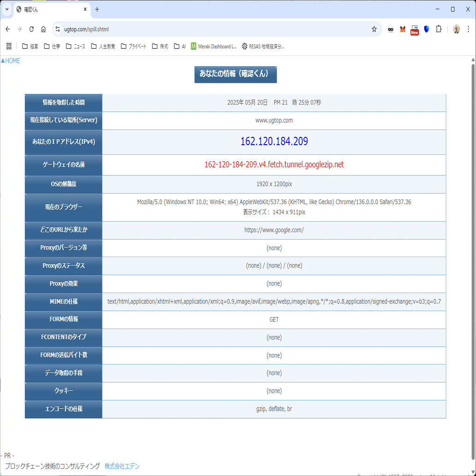Click the 1920 x 1200pix resolution value

[x=274, y=184]
